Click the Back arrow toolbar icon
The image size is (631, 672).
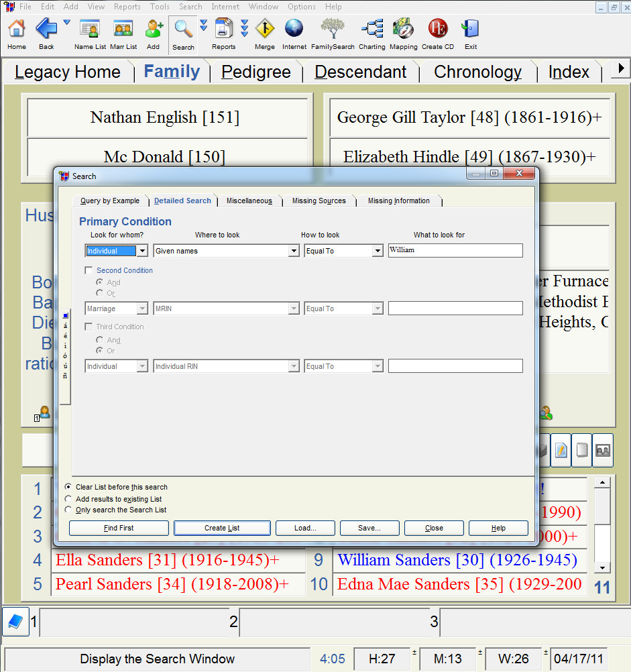tap(46, 29)
